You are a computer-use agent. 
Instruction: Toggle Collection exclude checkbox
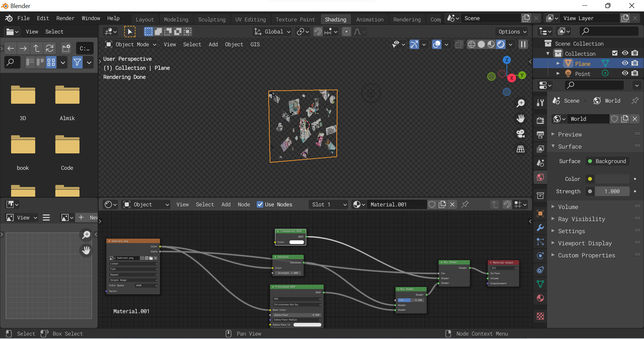[x=615, y=53]
